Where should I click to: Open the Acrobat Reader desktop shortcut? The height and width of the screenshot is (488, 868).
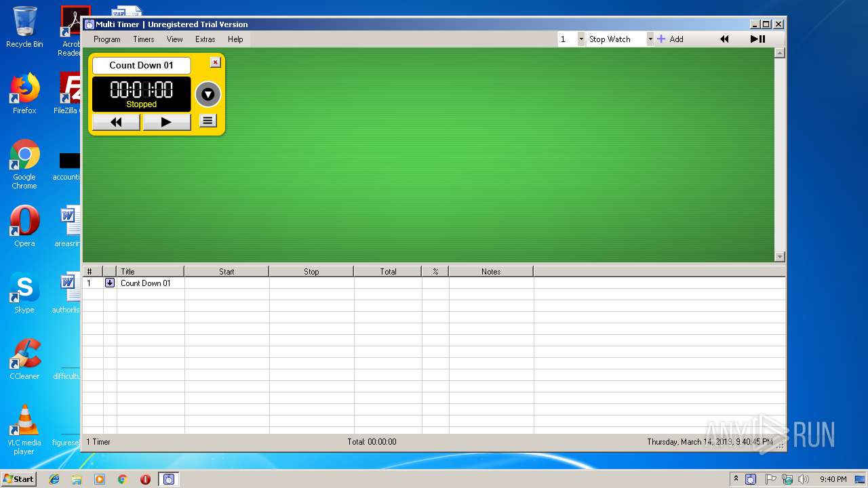pos(71,31)
